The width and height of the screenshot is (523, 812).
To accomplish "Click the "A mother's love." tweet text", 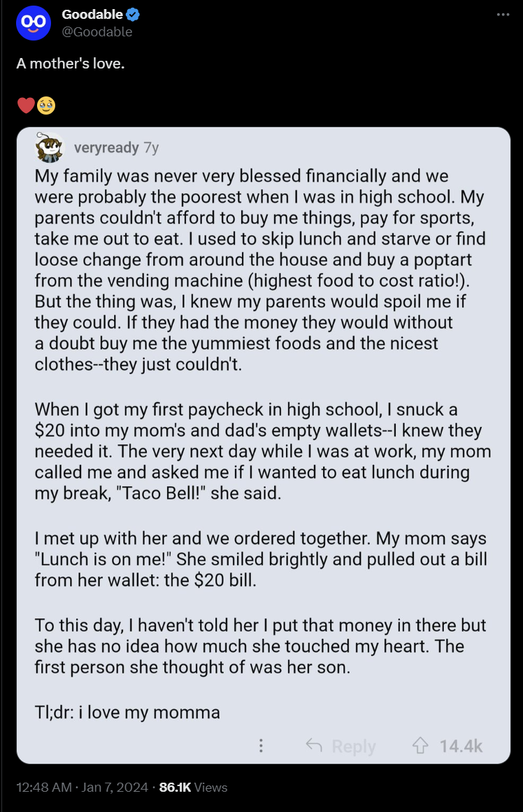I will 71,64.
